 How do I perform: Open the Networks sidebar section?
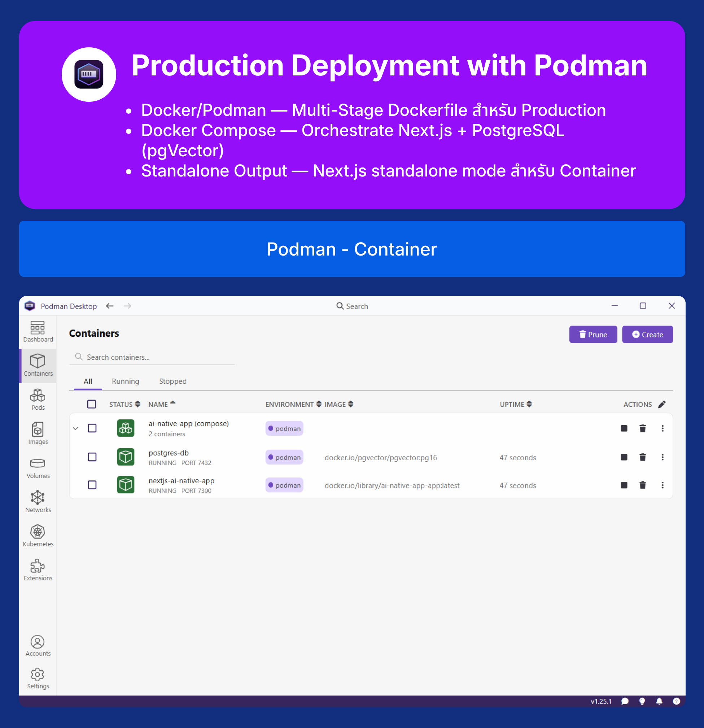(x=38, y=501)
